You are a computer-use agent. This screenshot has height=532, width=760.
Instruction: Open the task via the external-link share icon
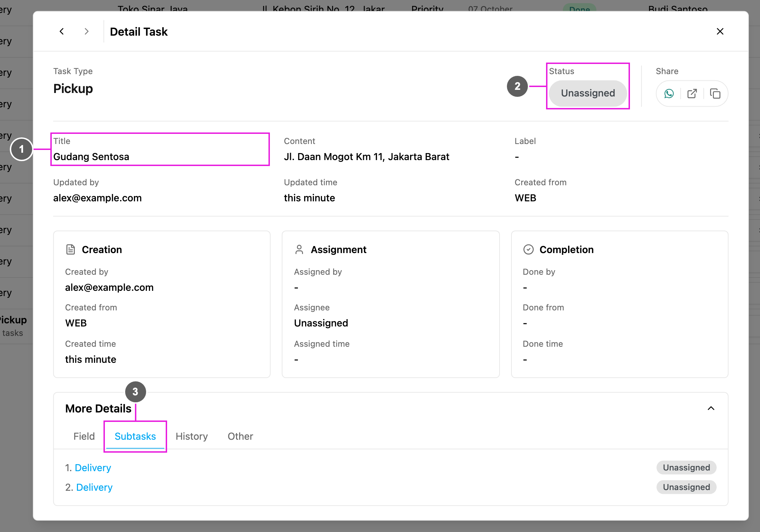[692, 94]
